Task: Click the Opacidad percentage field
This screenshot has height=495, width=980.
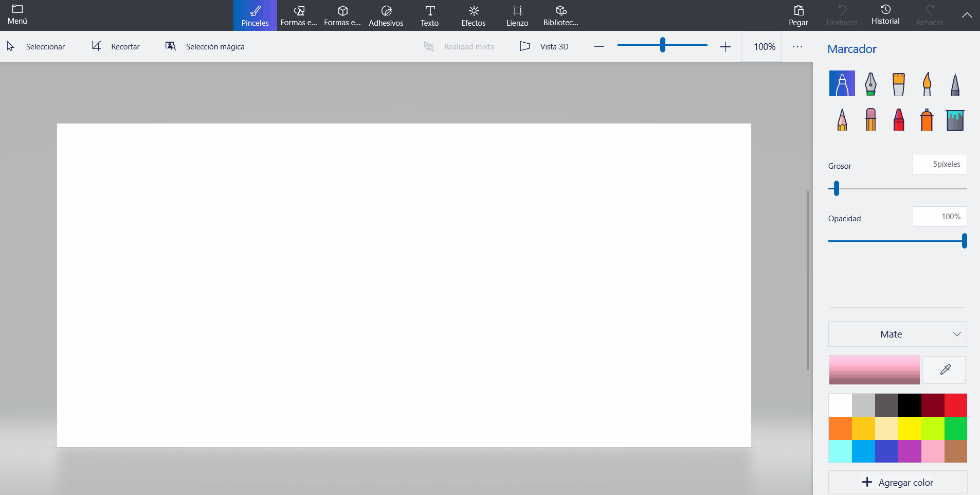Action: (940, 217)
